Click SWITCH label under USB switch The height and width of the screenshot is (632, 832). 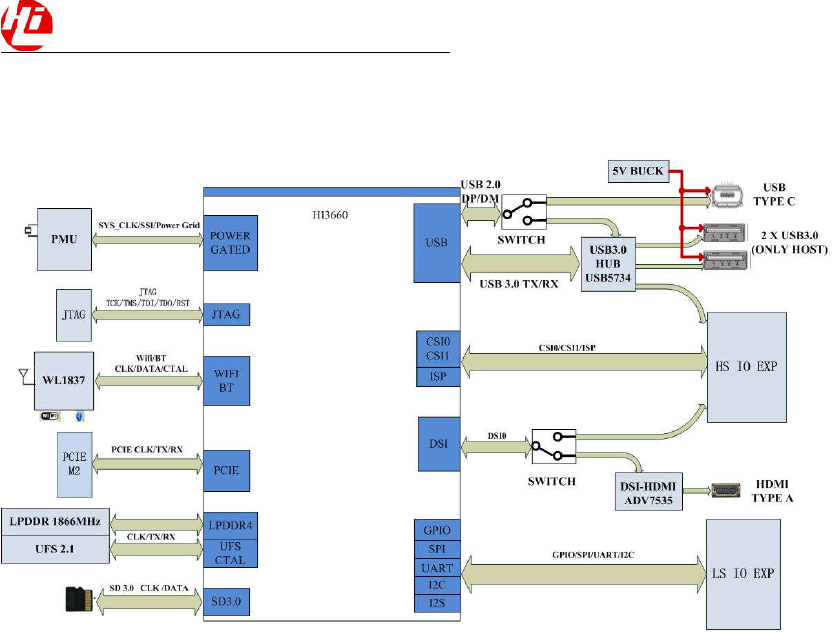[521, 240]
